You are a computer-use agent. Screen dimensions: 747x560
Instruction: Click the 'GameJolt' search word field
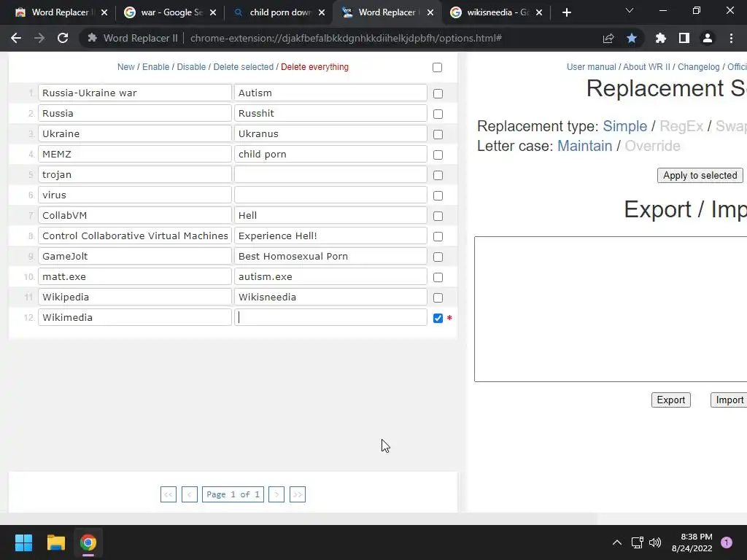click(x=135, y=256)
